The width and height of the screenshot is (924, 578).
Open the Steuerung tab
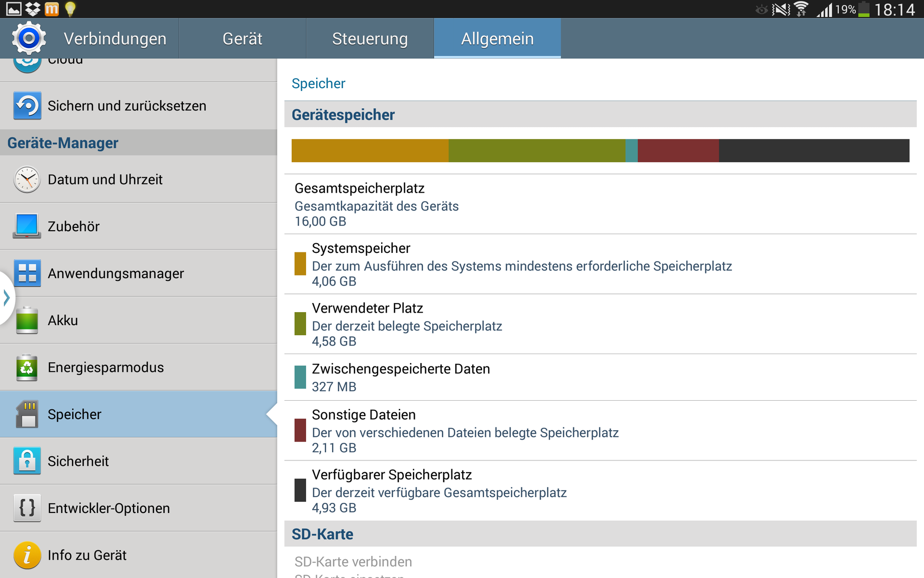coord(370,39)
